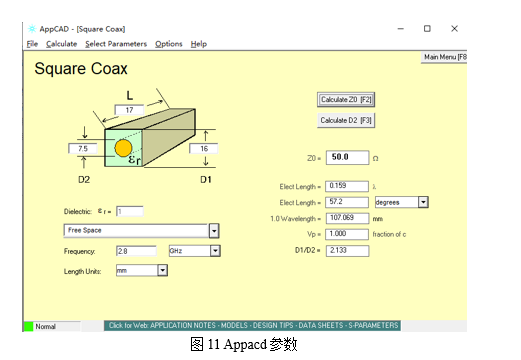Maximize the AppCAD window
The image size is (521, 360).
pos(427,29)
